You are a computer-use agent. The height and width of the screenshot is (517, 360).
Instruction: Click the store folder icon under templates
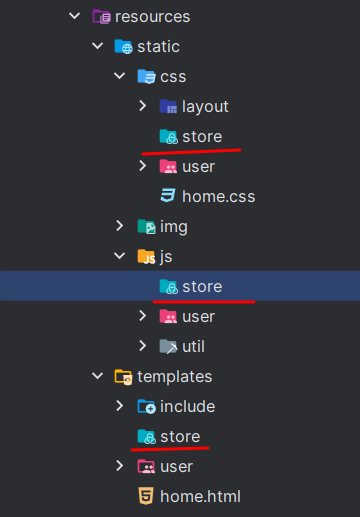pos(147,437)
